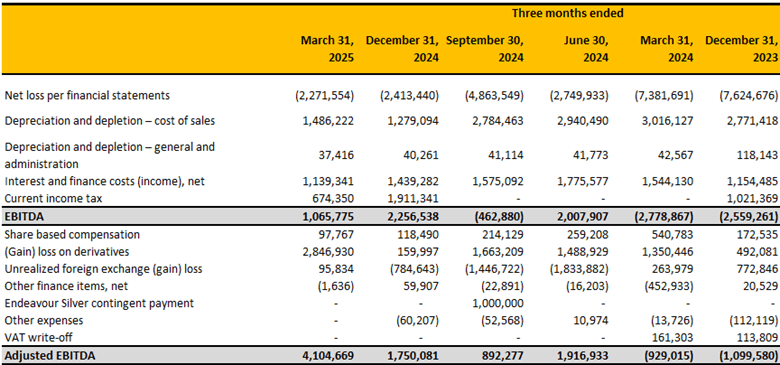This screenshot has height=365, width=780.
Task: Click the Three months ended heading
Action: point(568,13)
